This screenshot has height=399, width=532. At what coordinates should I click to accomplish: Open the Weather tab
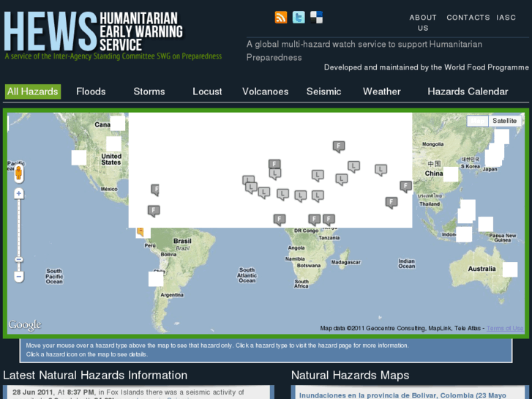pyautogui.click(x=382, y=92)
